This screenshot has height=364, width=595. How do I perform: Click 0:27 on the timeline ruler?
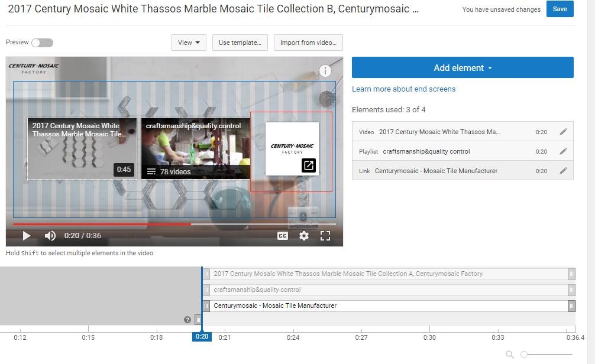(361, 337)
